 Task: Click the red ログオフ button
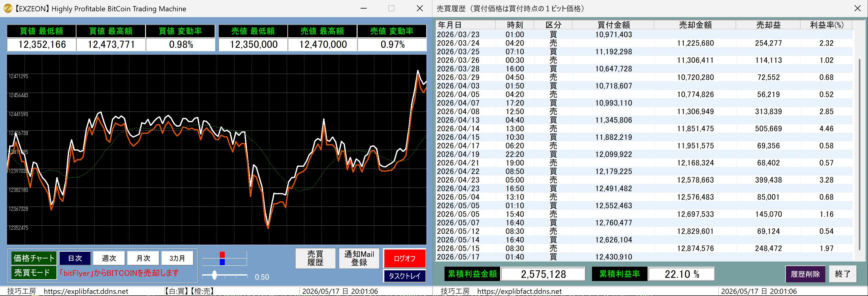405,258
